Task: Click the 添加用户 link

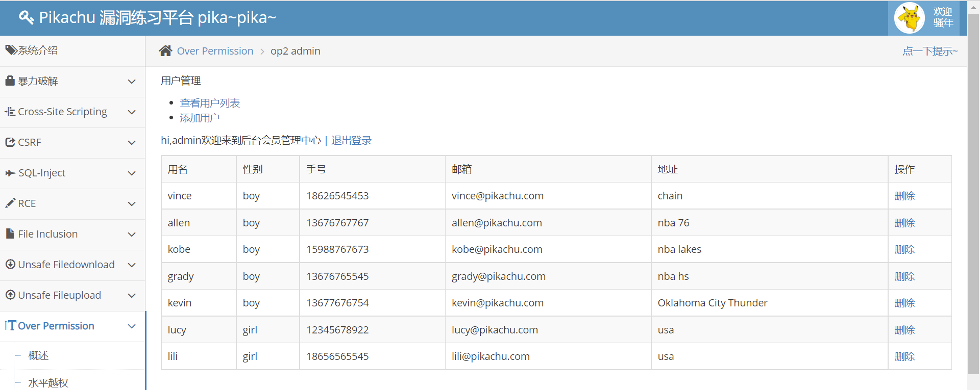Action: tap(200, 118)
